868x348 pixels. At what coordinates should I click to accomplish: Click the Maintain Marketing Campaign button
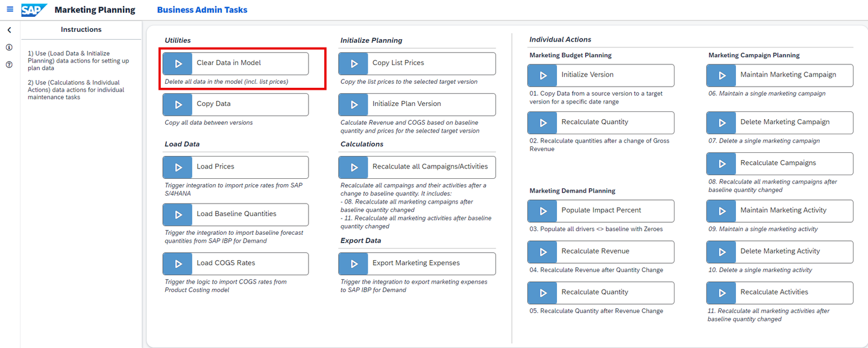[x=780, y=75]
